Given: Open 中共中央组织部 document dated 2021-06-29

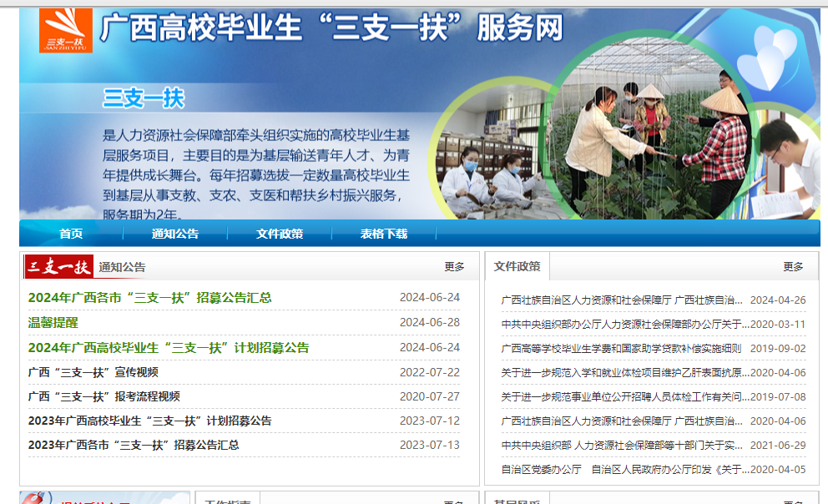Looking at the screenshot, I should [622, 446].
